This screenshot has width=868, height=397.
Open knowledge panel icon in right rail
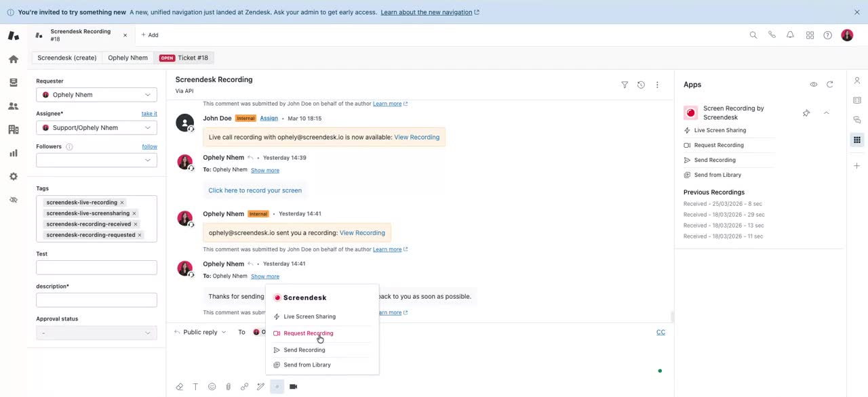pos(857,100)
